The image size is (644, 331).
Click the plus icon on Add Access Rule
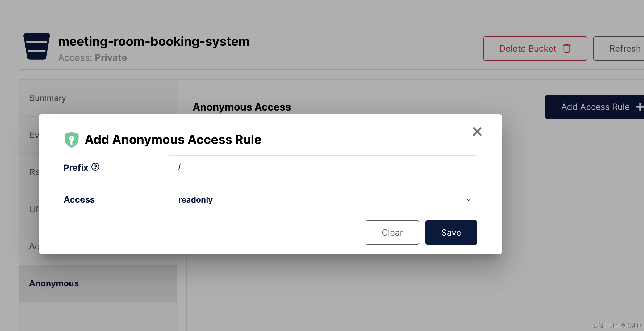pos(639,107)
